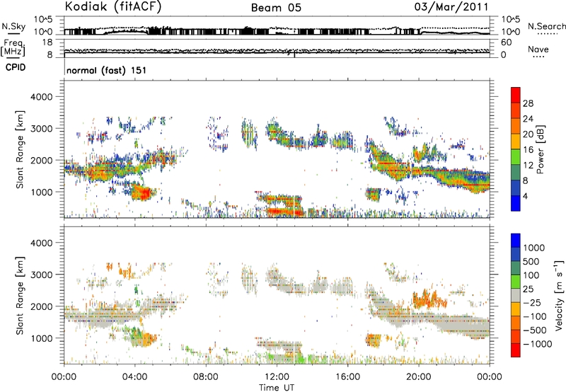
Task: Click the '3000' tick on the velocity panel axis
Action: (x=41, y=275)
